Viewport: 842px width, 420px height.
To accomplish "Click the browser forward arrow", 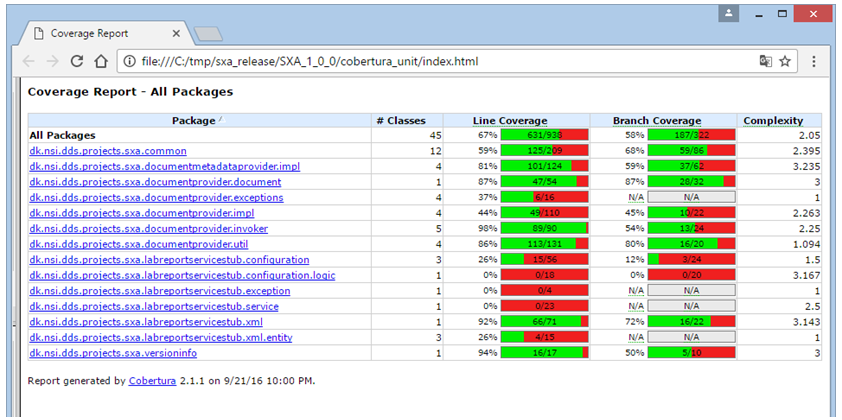I will click(51, 61).
